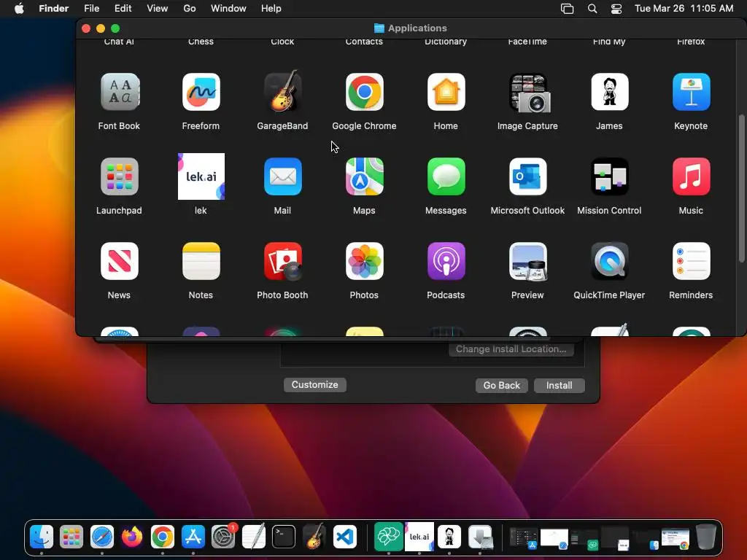
Task: Open the Apple menu
Action: tap(19, 9)
